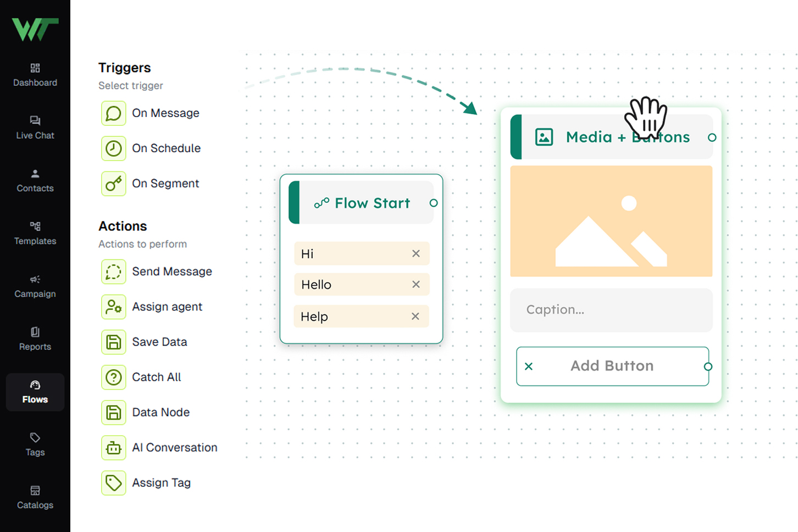Click the Data Node action label
798x532 pixels.
[161, 412]
